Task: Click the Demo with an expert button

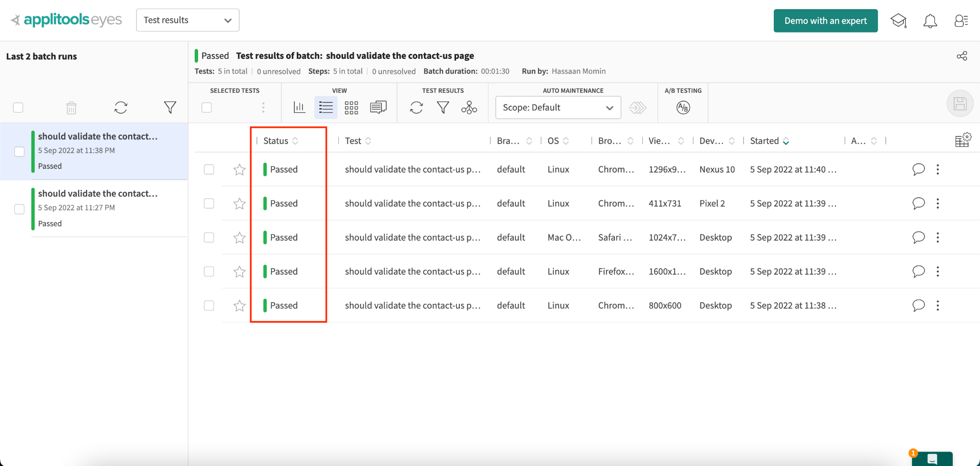Action: tap(825, 21)
